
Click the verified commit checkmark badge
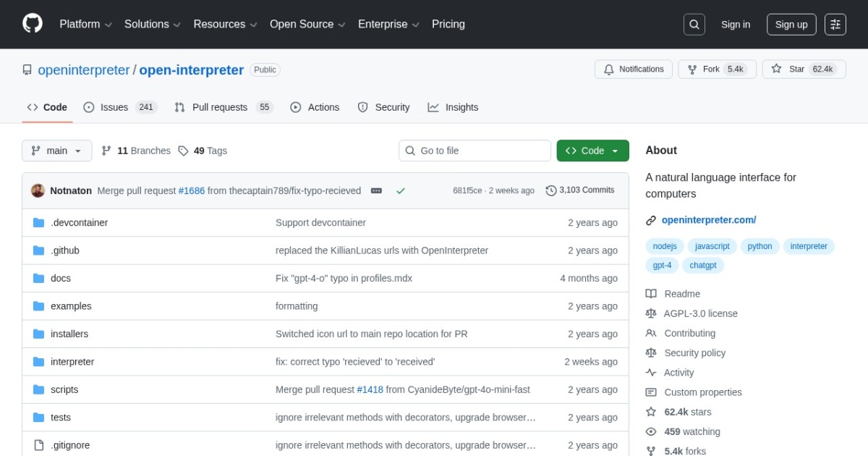401,190
